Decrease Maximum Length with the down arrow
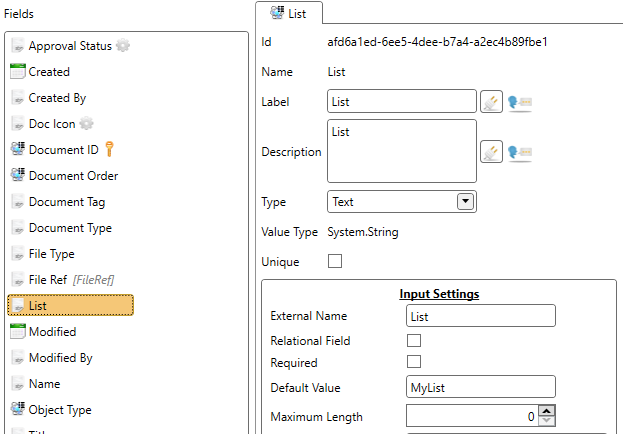The image size is (623, 434). (x=547, y=420)
